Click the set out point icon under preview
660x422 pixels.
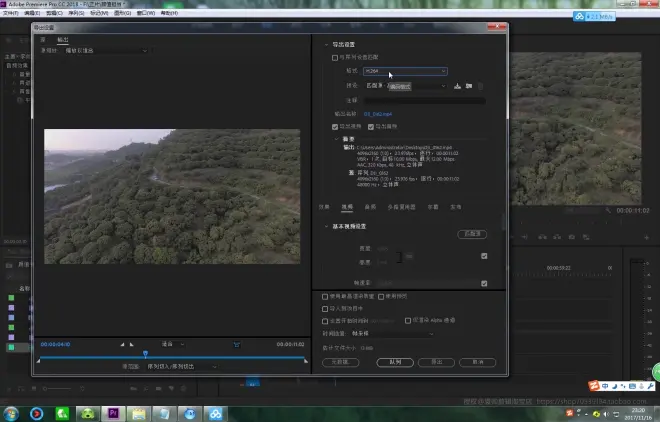pos(132,345)
